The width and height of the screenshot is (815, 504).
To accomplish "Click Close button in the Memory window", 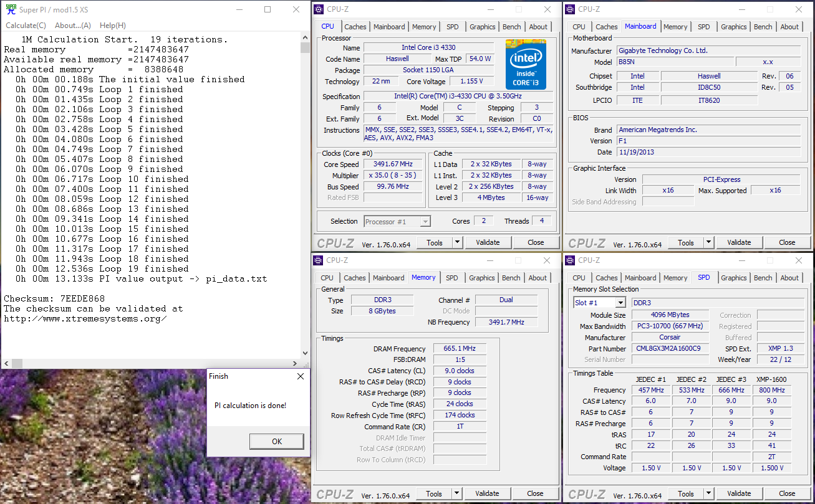I will 535,493.
